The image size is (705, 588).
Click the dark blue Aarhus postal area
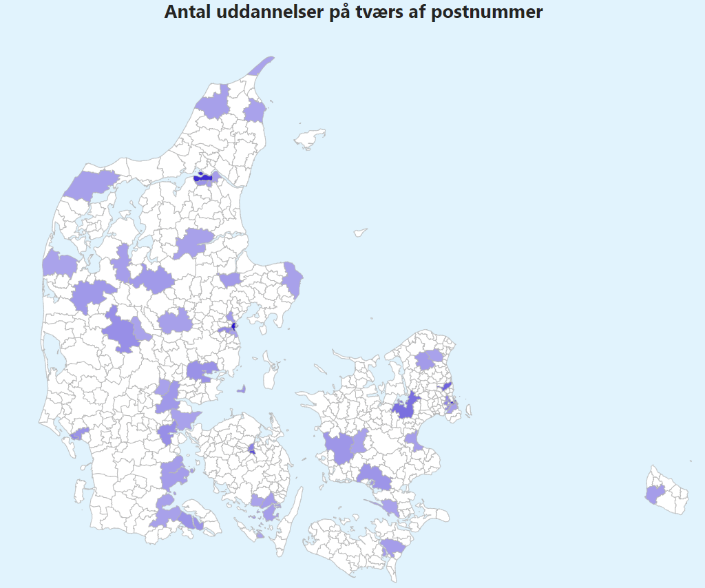point(233,326)
